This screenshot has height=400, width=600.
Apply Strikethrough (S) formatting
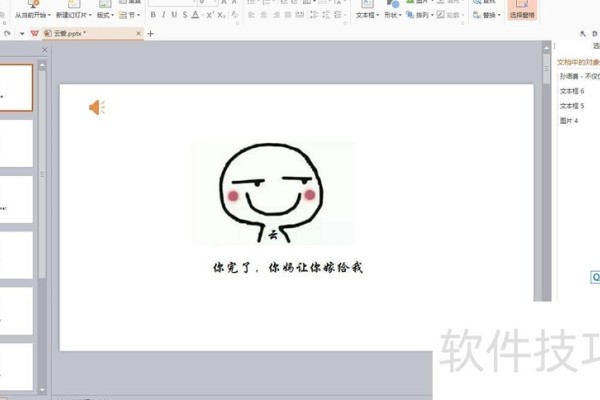click(x=185, y=15)
